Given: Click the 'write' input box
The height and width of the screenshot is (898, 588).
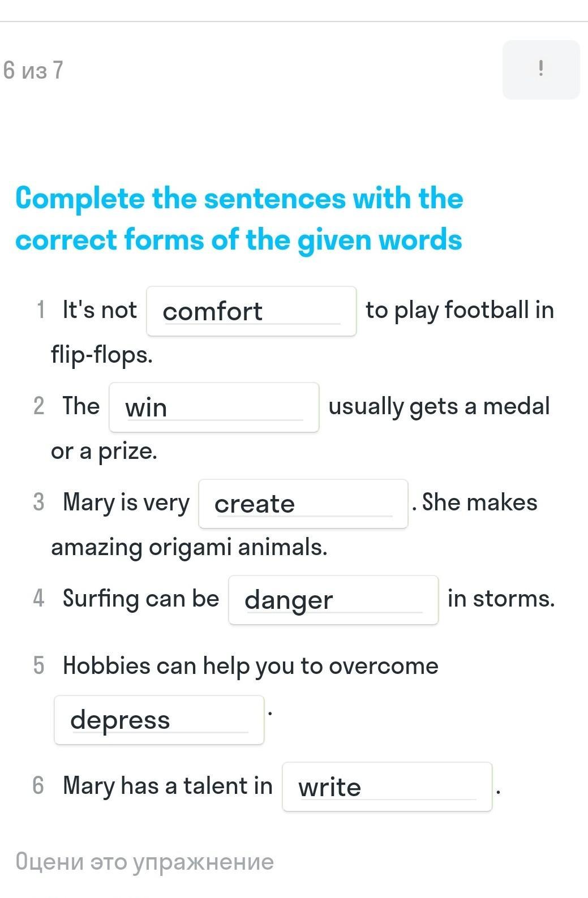Looking at the screenshot, I should tap(387, 787).
